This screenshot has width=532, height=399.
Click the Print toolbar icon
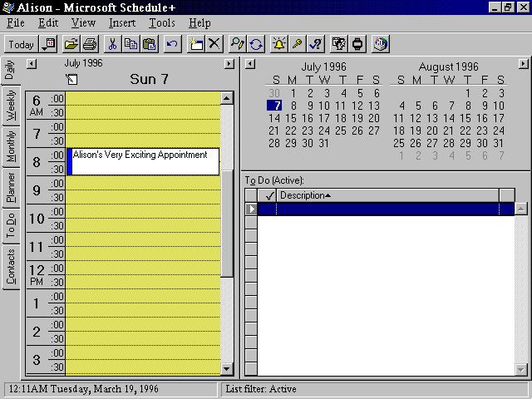pos(89,44)
